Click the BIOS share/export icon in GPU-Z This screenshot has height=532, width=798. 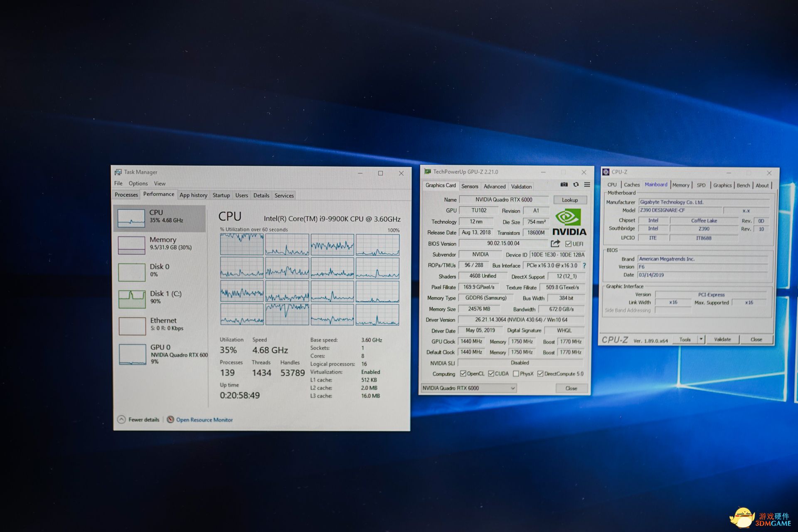555,243
